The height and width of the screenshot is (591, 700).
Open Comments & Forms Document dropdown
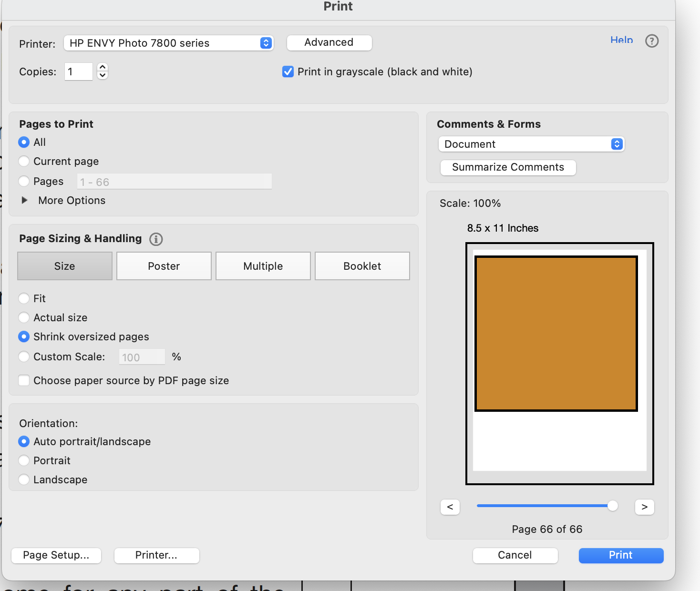click(x=531, y=144)
